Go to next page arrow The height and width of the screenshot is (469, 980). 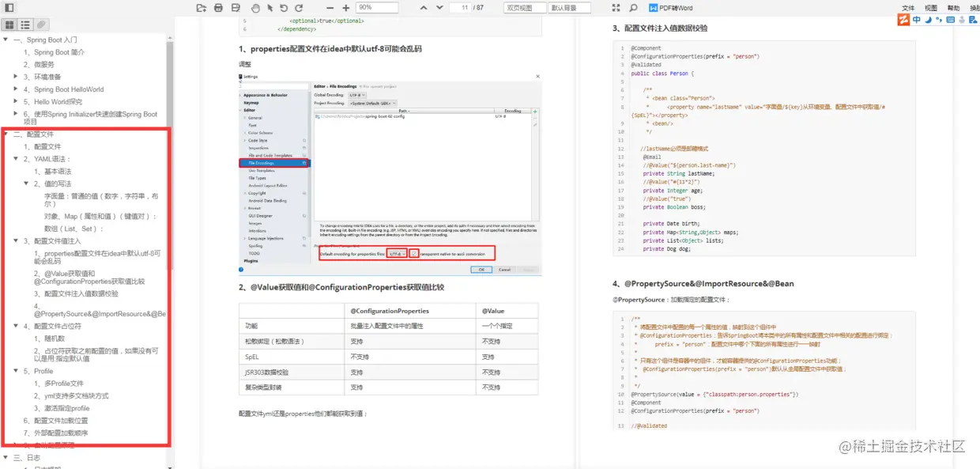tap(439, 7)
